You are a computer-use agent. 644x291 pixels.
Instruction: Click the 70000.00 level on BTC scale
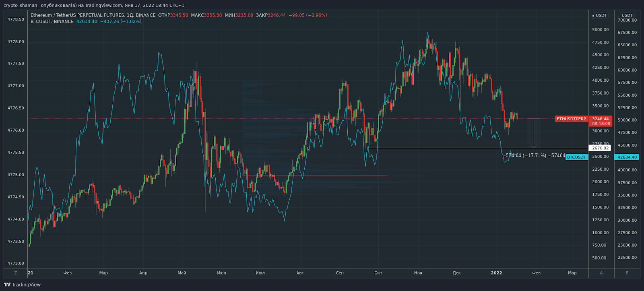pyautogui.click(x=627, y=20)
